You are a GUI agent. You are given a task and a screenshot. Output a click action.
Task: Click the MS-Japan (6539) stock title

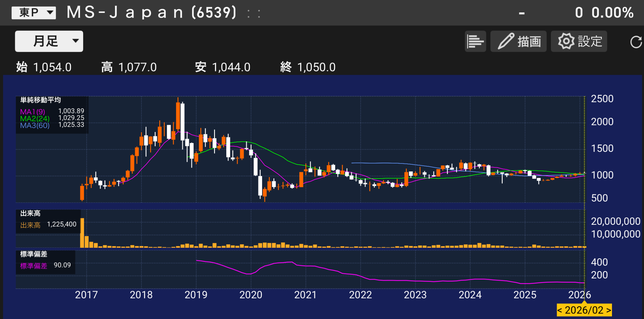click(x=152, y=13)
